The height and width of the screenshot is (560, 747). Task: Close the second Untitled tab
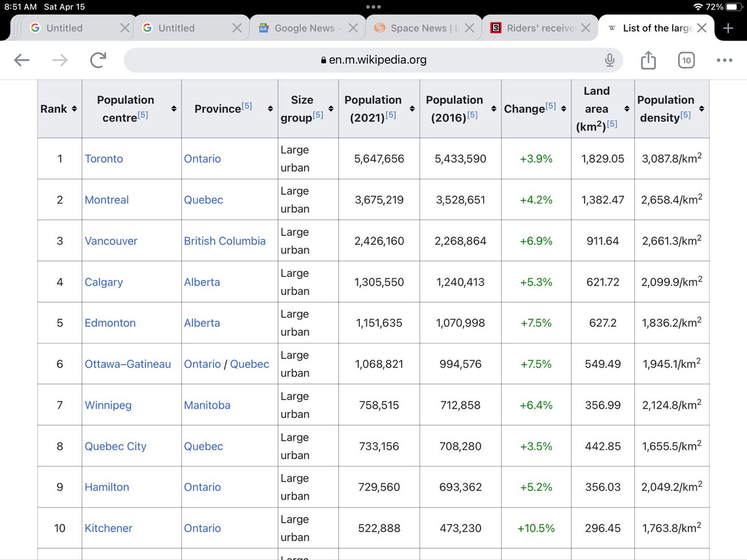(237, 28)
